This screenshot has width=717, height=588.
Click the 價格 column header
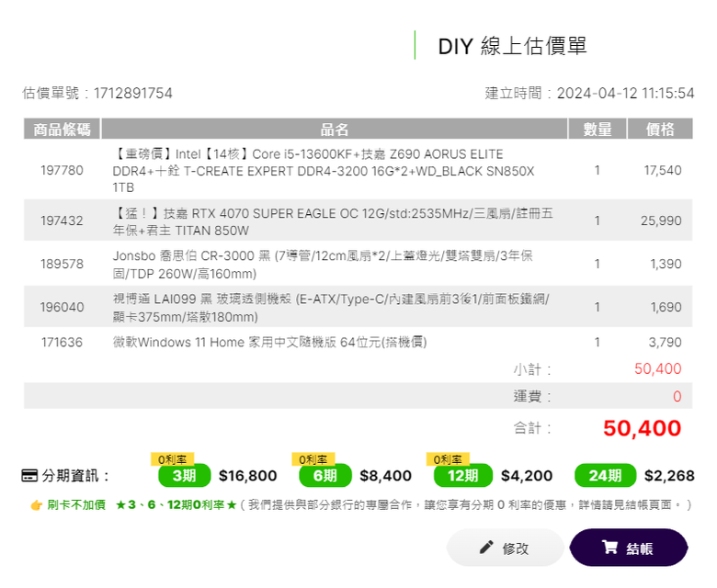tap(660, 129)
